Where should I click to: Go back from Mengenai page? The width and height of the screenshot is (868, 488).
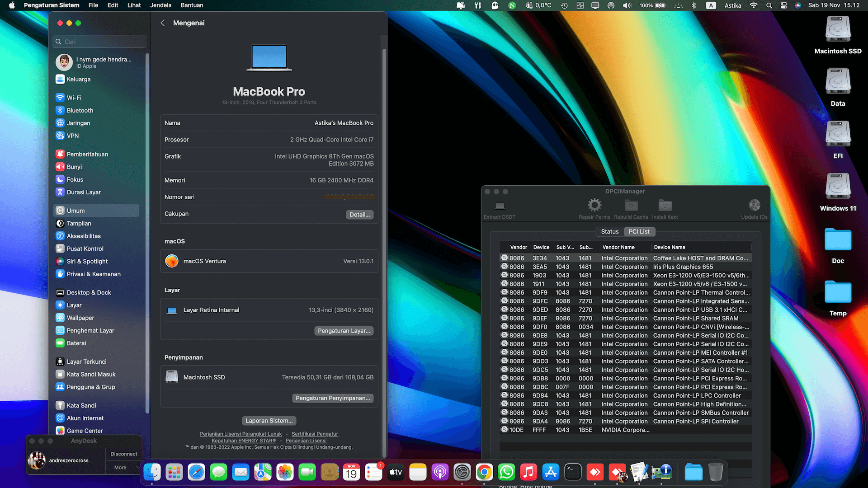coord(163,23)
